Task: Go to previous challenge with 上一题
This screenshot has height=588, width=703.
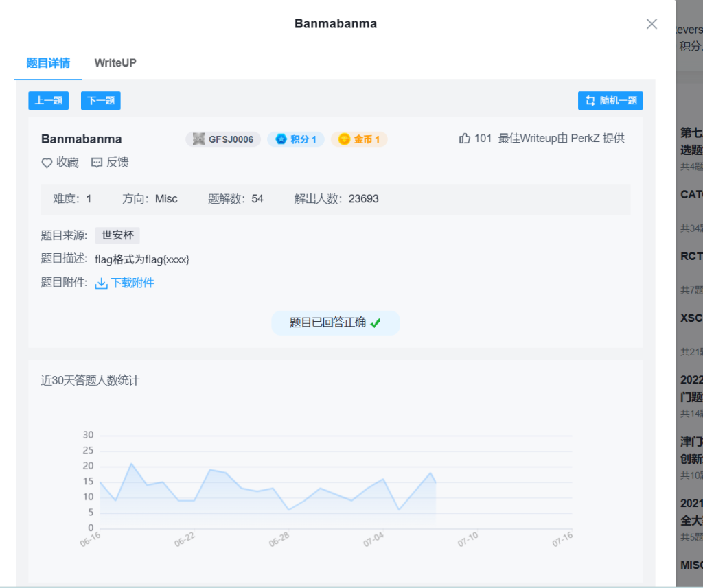Action: point(49,101)
